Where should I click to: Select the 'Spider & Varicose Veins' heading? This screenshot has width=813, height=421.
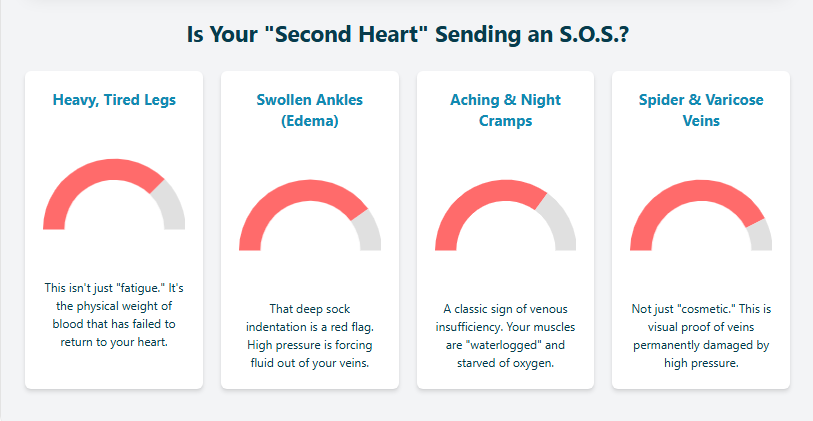pyautogui.click(x=701, y=110)
